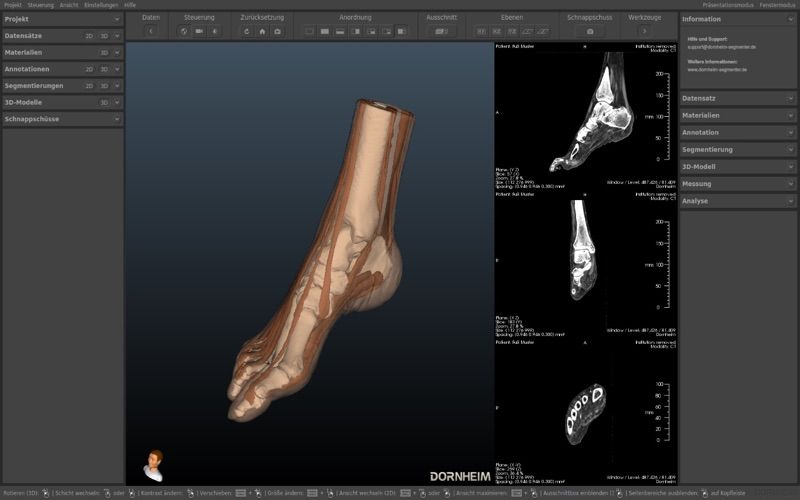
Task: Click the circular reset arrow under Zurücksetzung
Action: 247,31
